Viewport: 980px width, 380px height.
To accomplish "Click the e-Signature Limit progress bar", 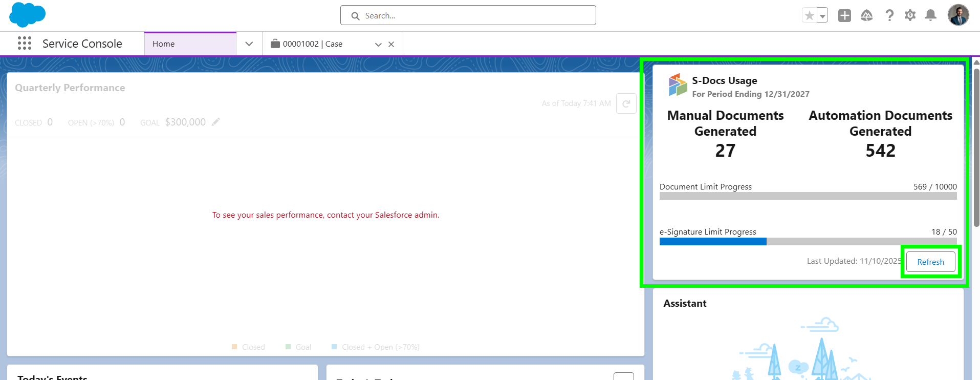I will pos(808,242).
